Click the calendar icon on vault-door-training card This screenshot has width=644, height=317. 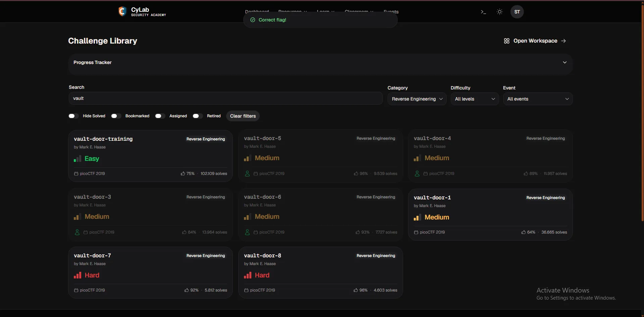[76, 174]
